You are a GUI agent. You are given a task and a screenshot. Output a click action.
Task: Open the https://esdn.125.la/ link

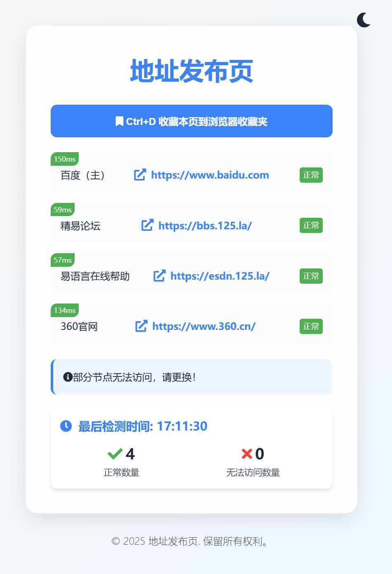pyautogui.click(x=220, y=276)
